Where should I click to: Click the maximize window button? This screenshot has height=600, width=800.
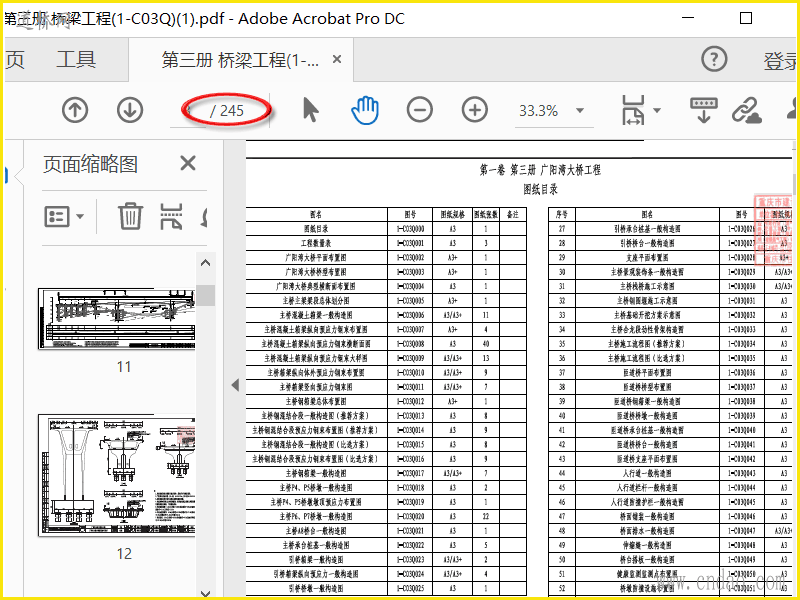(746, 18)
